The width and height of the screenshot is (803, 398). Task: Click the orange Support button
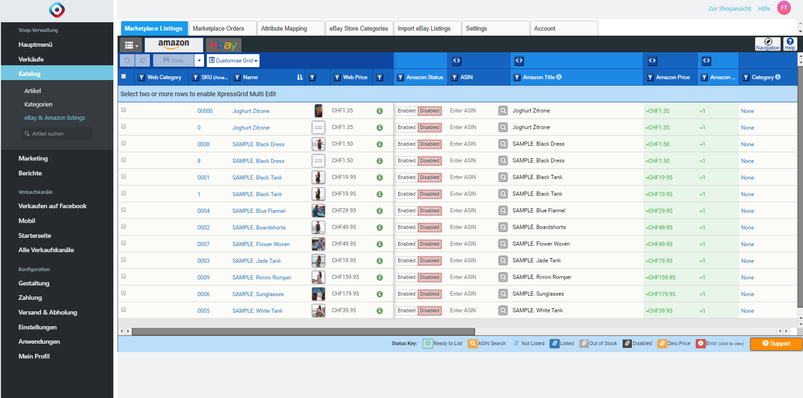(776, 344)
